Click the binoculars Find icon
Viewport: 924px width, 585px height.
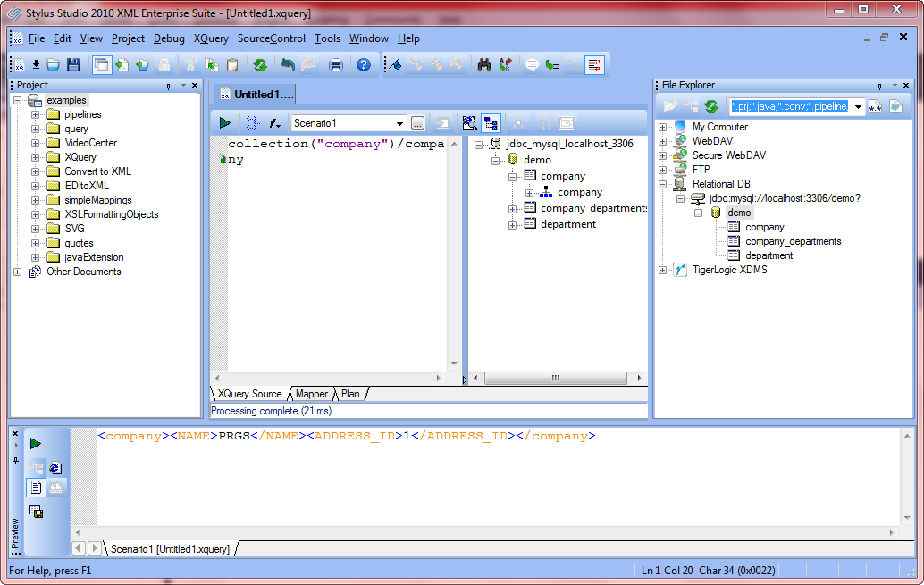484,65
